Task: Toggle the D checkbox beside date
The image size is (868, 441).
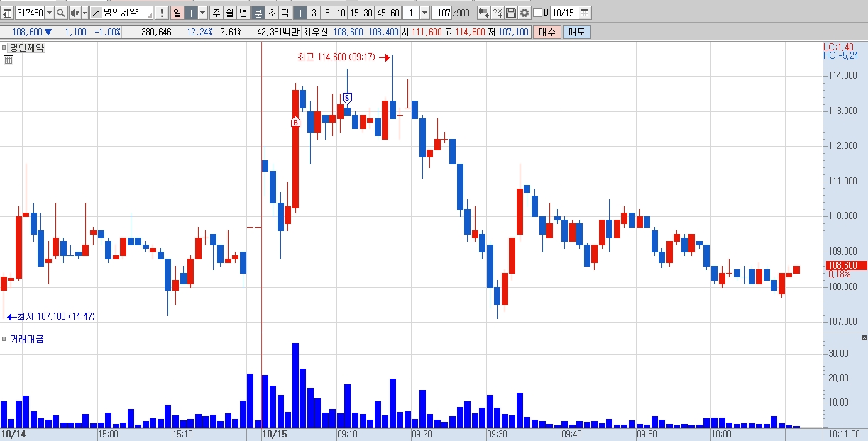Action: click(x=537, y=13)
